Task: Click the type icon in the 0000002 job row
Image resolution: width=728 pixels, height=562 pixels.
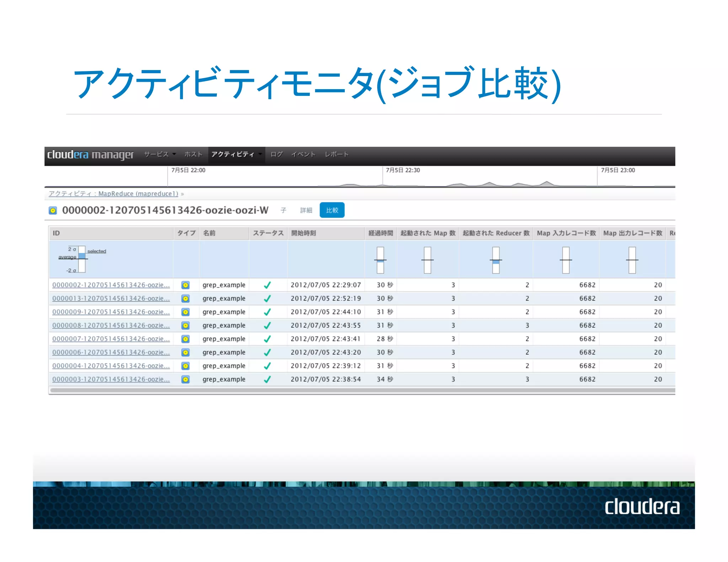Action: tap(185, 285)
